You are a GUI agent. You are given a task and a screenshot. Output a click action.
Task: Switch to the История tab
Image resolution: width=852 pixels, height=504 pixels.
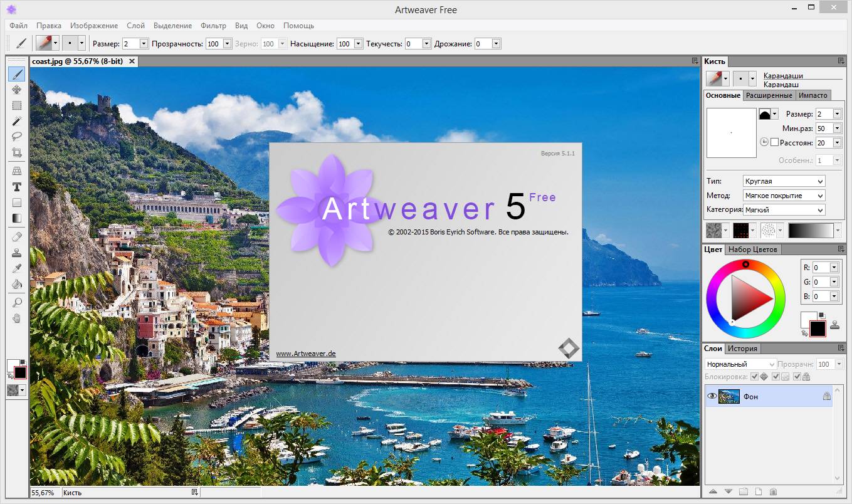coord(742,348)
